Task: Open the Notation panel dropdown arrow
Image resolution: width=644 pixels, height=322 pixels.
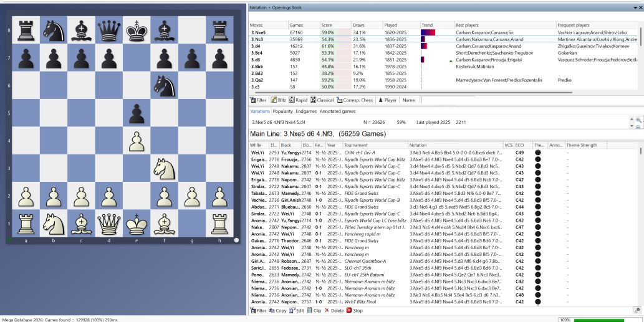Action: click(636, 7)
